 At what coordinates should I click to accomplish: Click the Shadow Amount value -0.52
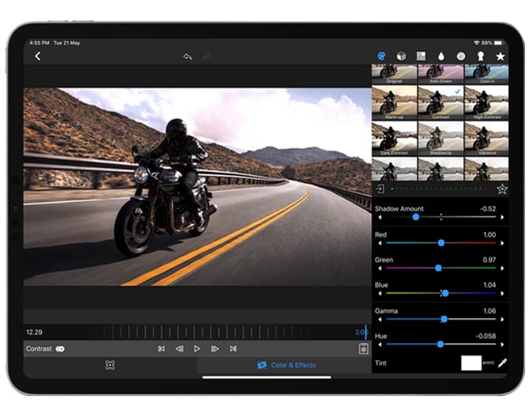coord(488,209)
